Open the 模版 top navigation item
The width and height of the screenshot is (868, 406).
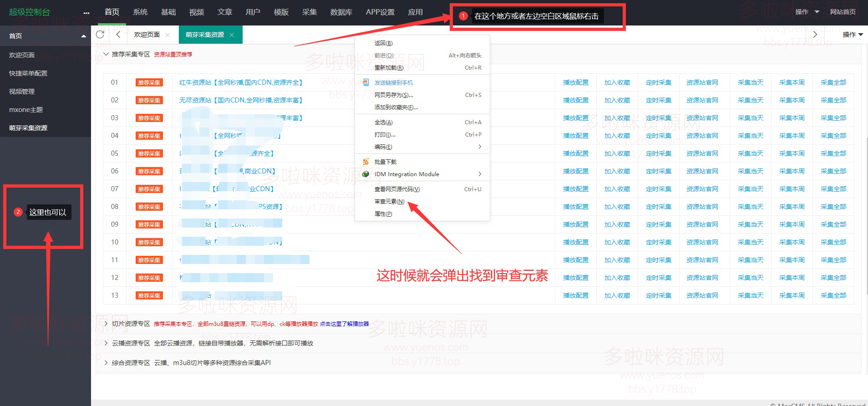281,12
